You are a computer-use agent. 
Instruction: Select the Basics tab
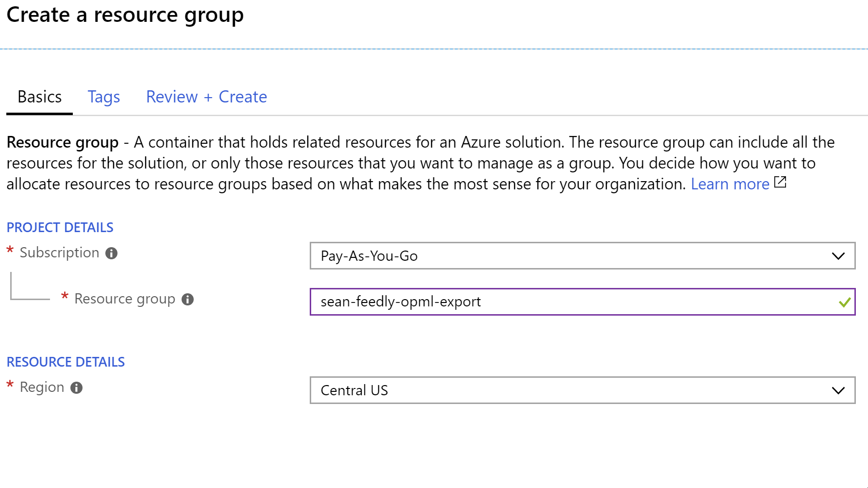39,97
